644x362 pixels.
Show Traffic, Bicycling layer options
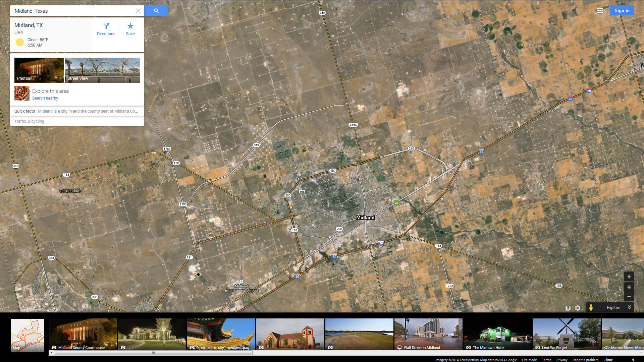click(x=29, y=121)
